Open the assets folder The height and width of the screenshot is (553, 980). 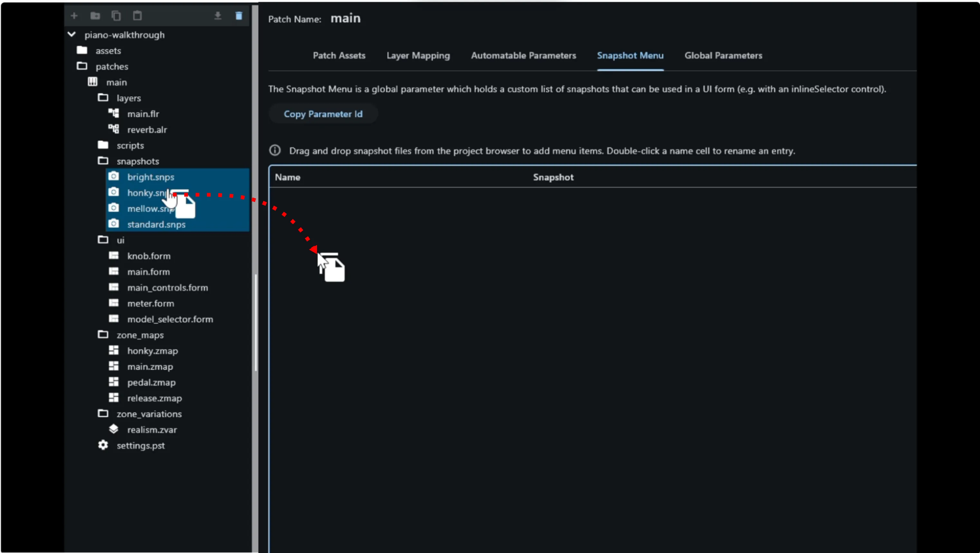click(x=108, y=51)
